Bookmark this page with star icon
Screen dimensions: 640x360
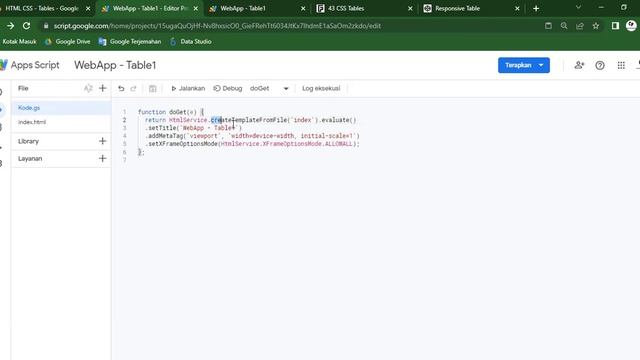(x=596, y=26)
